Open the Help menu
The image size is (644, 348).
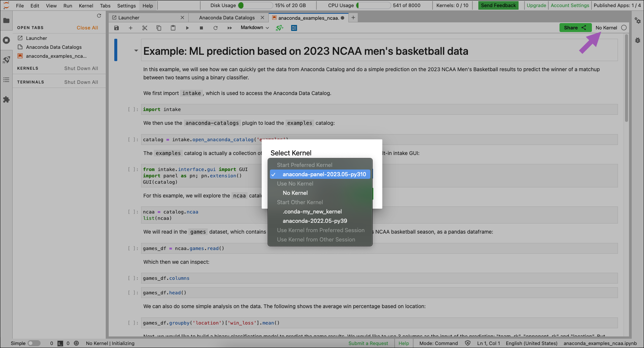click(148, 6)
